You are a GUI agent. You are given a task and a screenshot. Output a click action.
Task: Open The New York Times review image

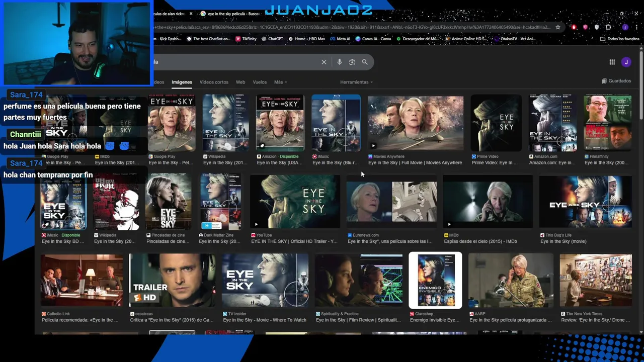tap(596, 281)
